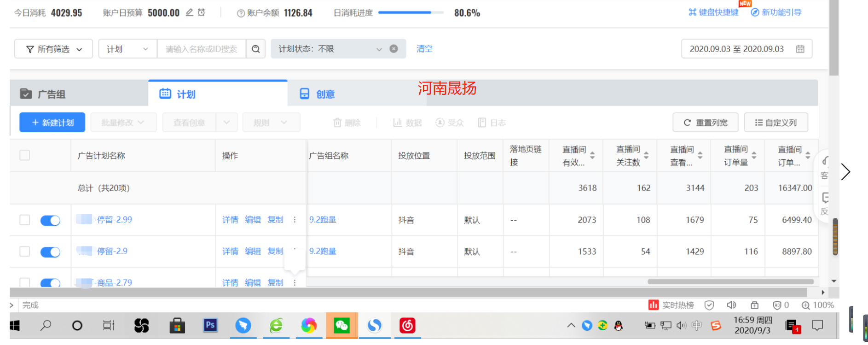Viewport: 868px width, 345px height.
Task: Sort by the 直播间查看 column arrows
Action: click(700, 155)
